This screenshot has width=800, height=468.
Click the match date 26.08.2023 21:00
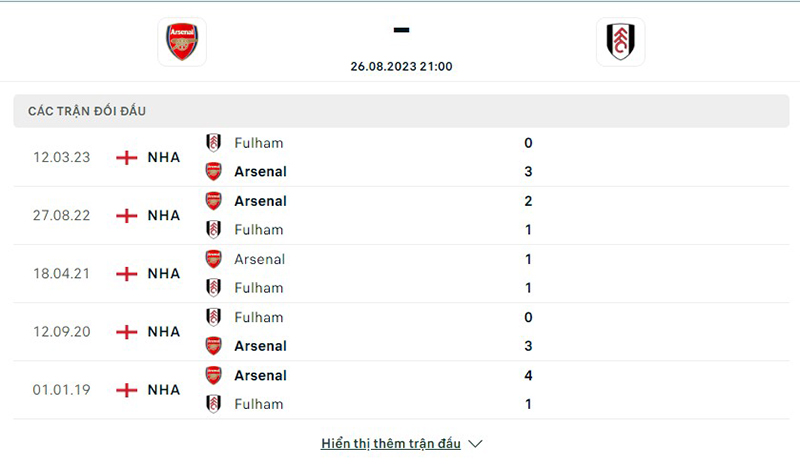pos(401,66)
